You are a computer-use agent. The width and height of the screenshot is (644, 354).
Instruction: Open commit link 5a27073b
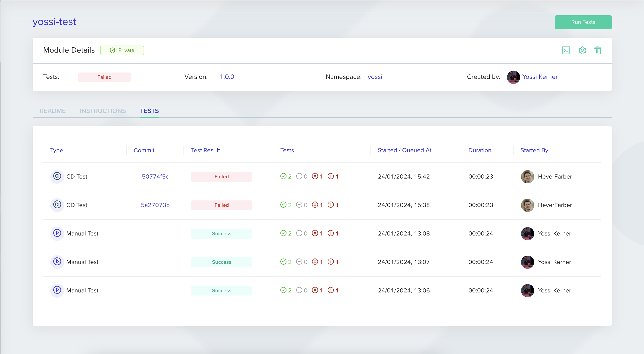pos(155,205)
